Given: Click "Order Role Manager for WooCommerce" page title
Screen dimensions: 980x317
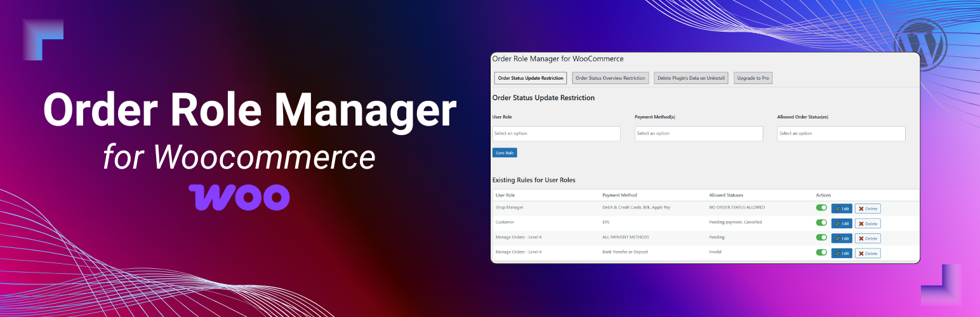Looking at the screenshot, I should click(x=558, y=58).
